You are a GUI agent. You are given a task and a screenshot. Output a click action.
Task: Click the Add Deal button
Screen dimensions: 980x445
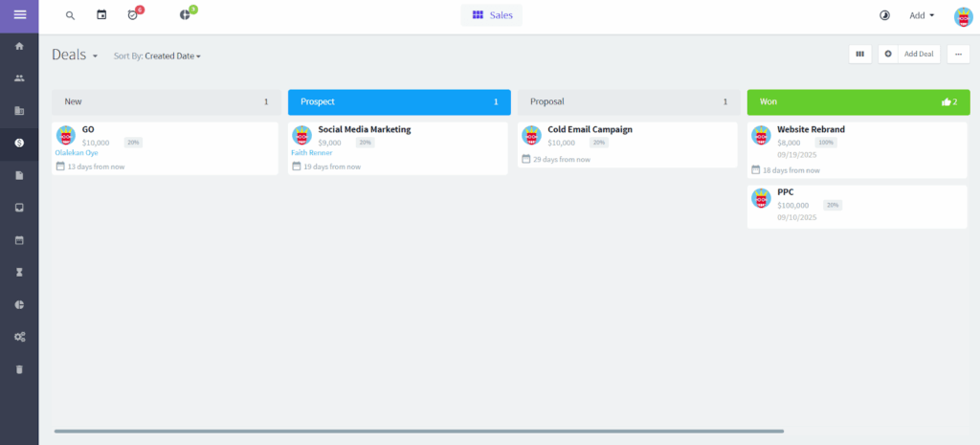coord(910,55)
